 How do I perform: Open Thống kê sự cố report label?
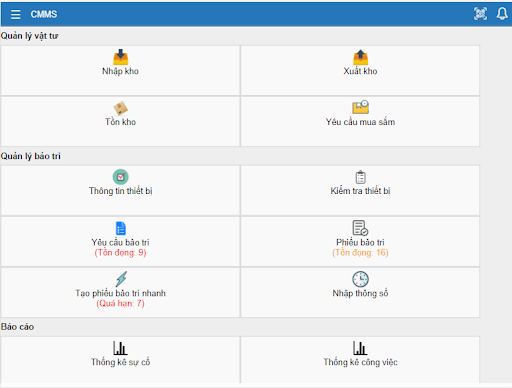click(x=120, y=362)
